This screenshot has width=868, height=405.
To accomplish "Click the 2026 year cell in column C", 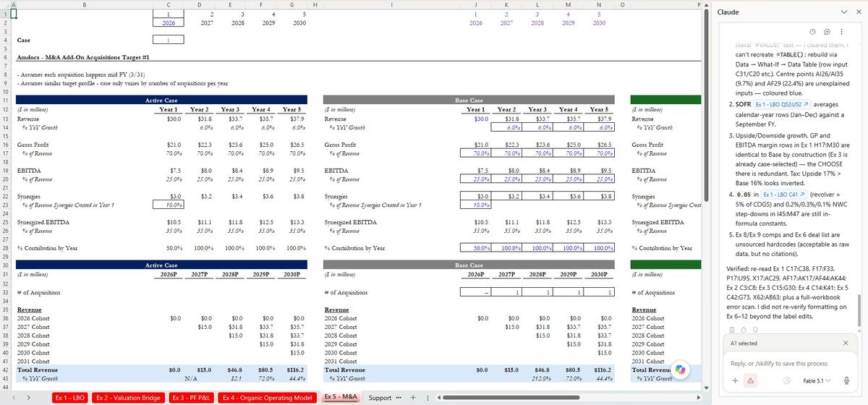I will click(x=169, y=22).
